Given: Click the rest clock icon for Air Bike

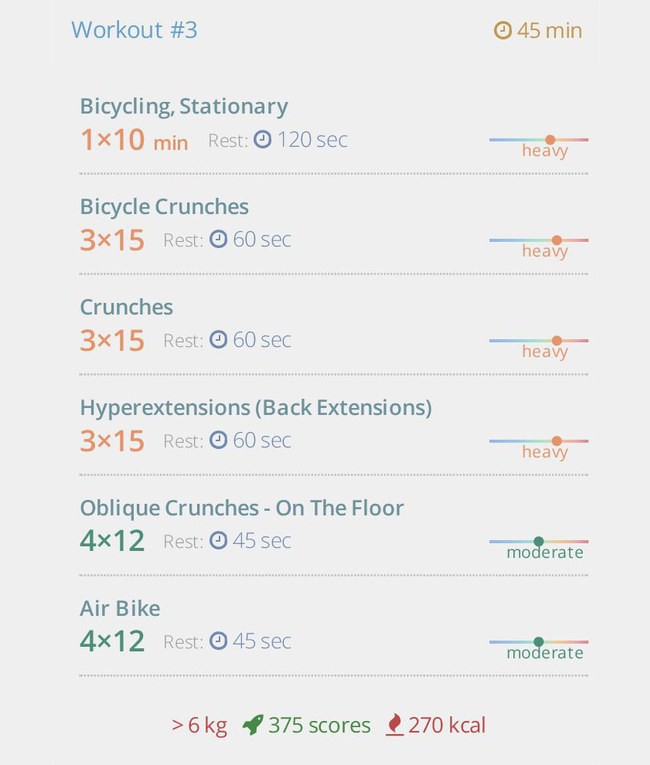Looking at the screenshot, I should (218, 641).
